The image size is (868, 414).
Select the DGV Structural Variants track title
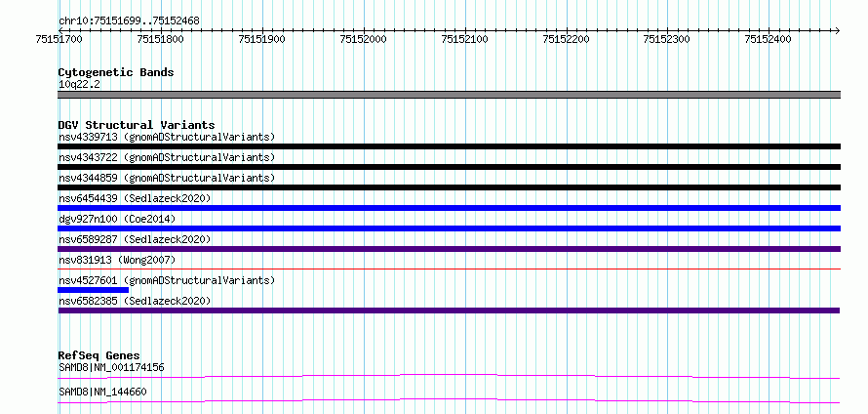pyautogui.click(x=137, y=125)
